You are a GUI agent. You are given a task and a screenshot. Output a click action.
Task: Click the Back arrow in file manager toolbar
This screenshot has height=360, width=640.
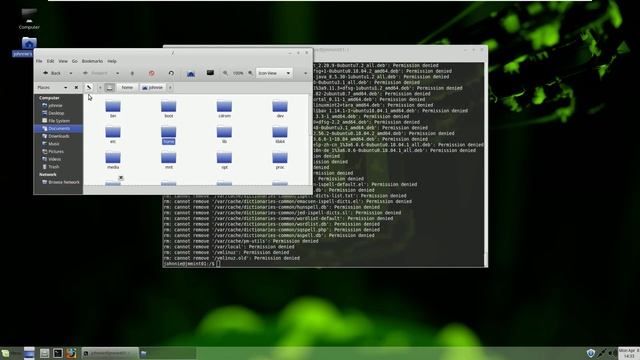pos(52,73)
